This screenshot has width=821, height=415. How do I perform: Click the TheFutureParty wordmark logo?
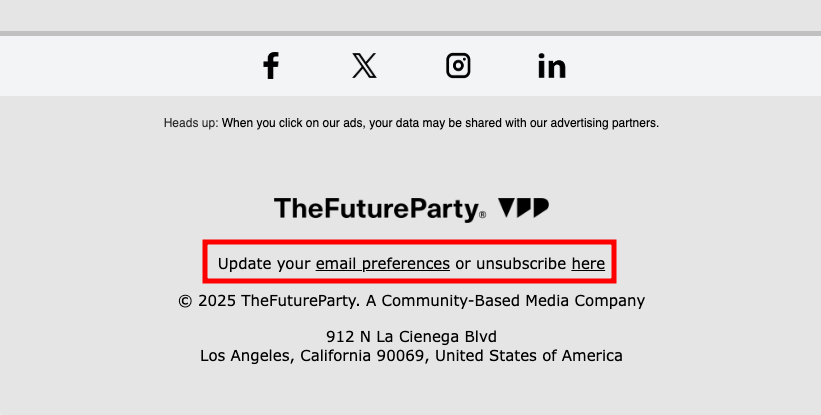pos(374,209)
